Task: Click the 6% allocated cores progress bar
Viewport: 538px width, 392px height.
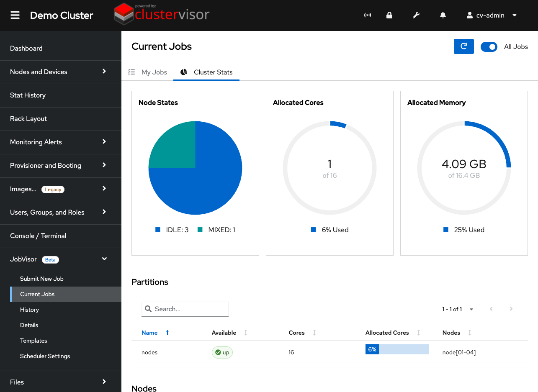Action: [x=397, y=349]
